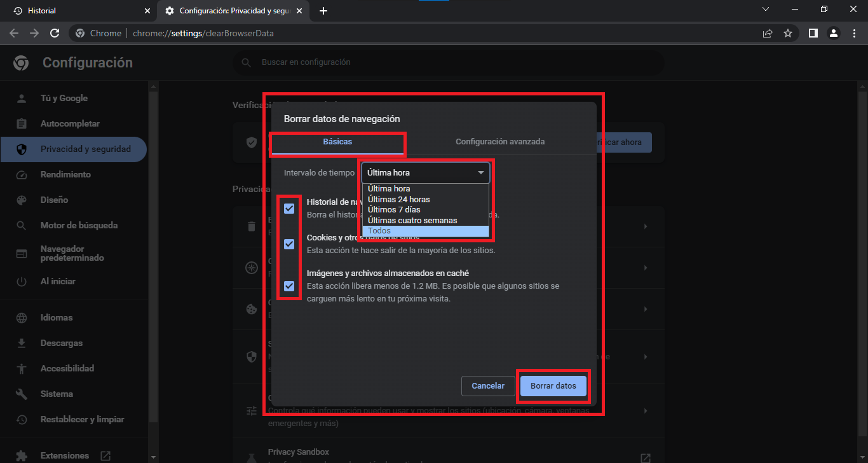
Task: Open Rendimiento in settings sidebar
Action: point(65,174)
